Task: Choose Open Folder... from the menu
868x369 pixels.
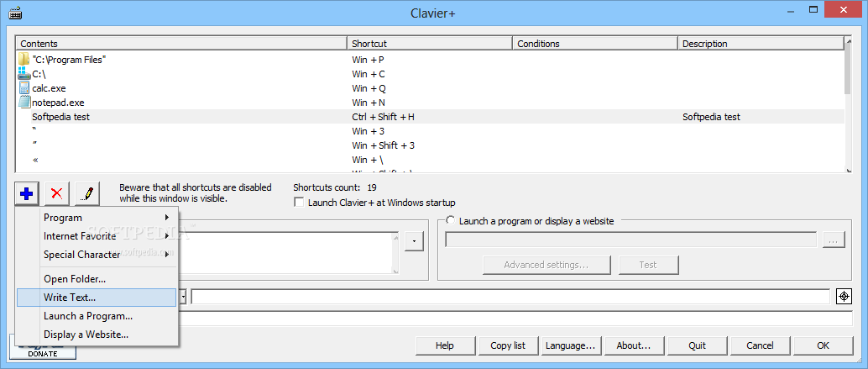Action: (x=97, y=279)
